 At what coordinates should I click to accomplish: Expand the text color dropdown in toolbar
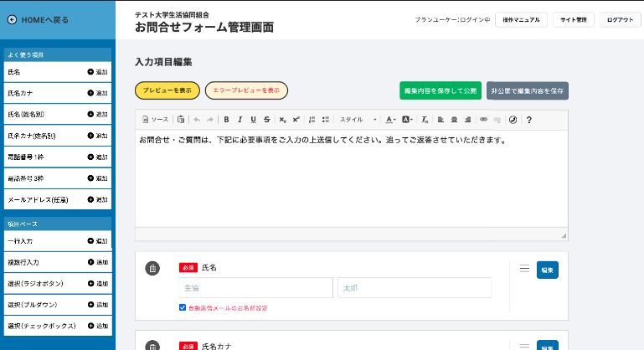click(x=391, y=120)
